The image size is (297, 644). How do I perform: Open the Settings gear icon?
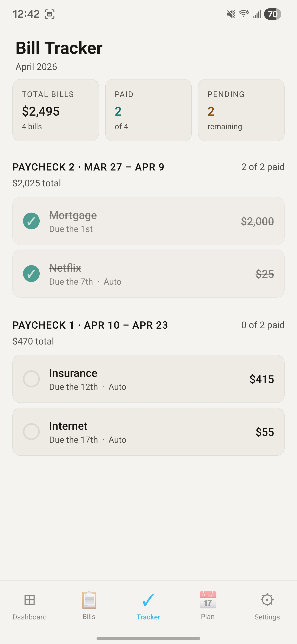click(x=267, y=600)
